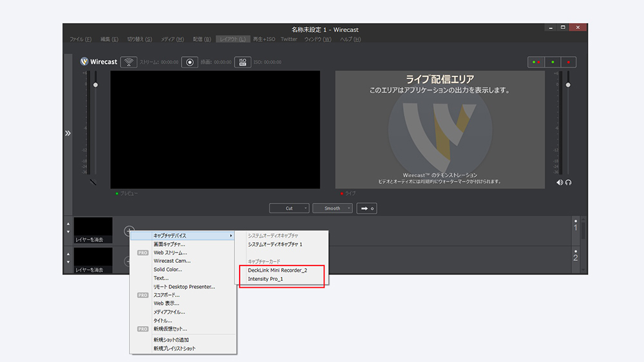The image size is (644, 362).
Task: Choose リモート Desktop Presenter... menu entry
Action: point(183,287)
